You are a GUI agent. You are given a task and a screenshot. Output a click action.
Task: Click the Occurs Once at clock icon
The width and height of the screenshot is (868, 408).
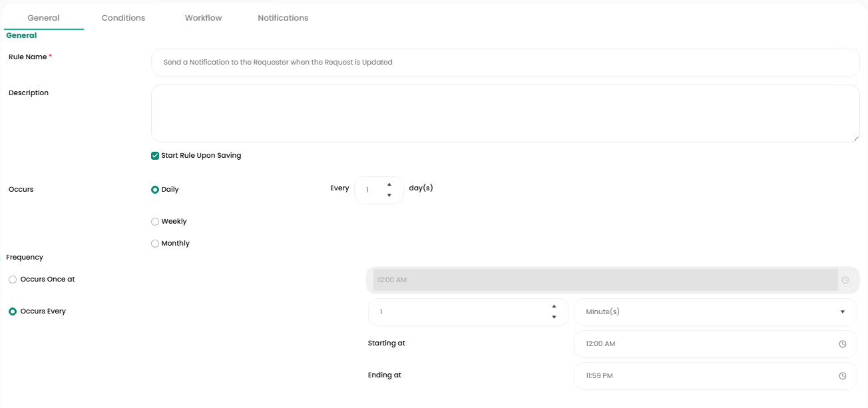845,280
